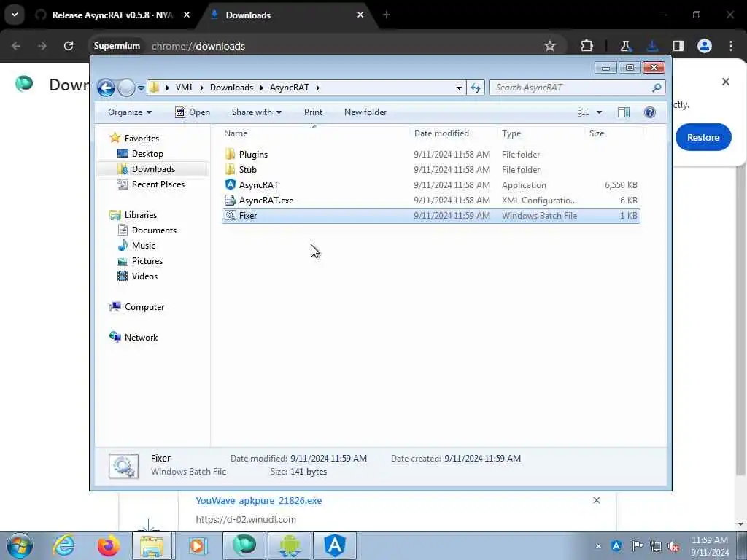Image resolution: width=747 pixels, height=560 pixels.
Task: Launch Firefox from taskbar
Action: tap(109, 545)
